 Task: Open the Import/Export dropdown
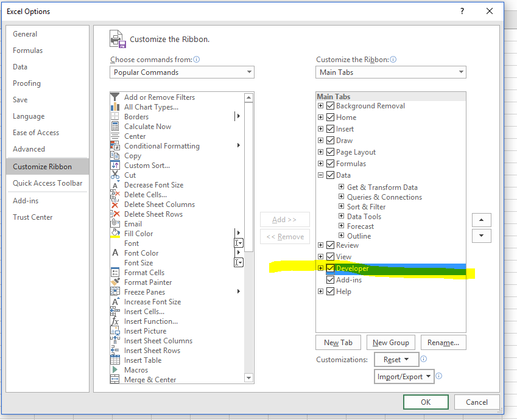pyautogui.click(x=404, y=377)
